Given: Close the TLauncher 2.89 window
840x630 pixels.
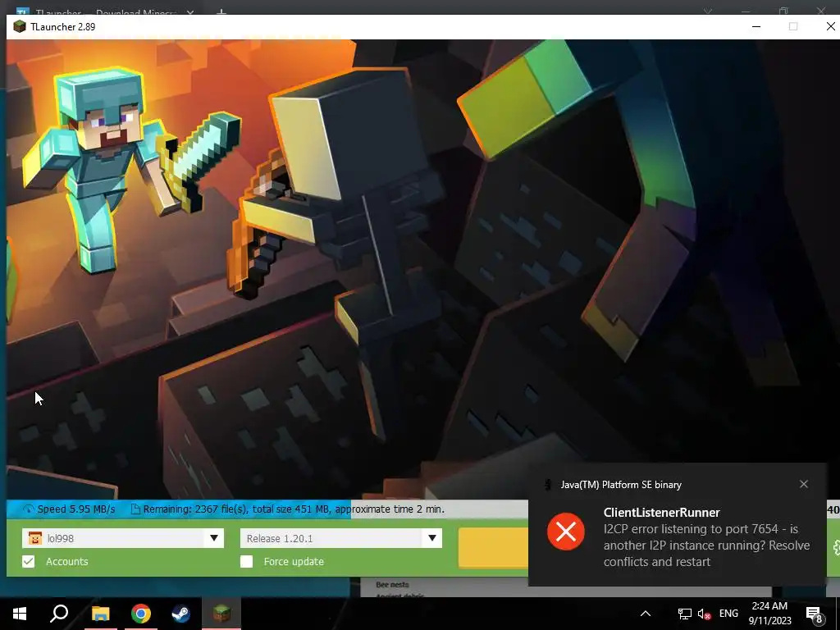Looking at the screenshot, I should tap(830, 26).
